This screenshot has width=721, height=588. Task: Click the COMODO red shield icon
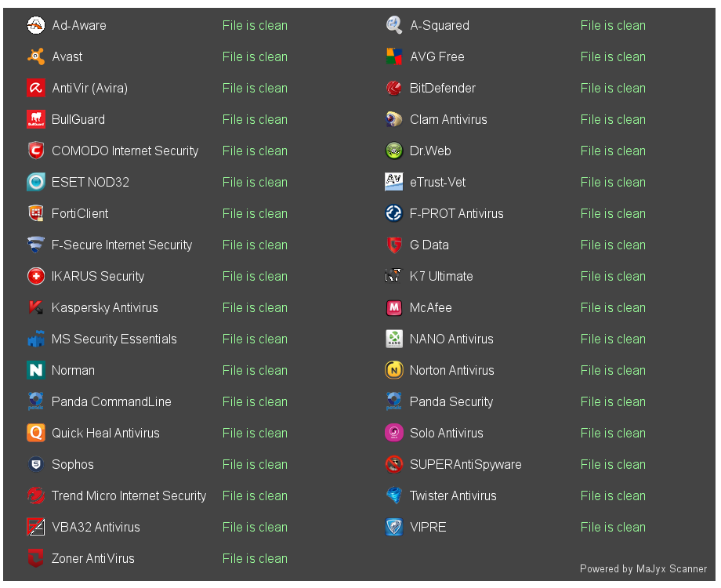(36, 151)
